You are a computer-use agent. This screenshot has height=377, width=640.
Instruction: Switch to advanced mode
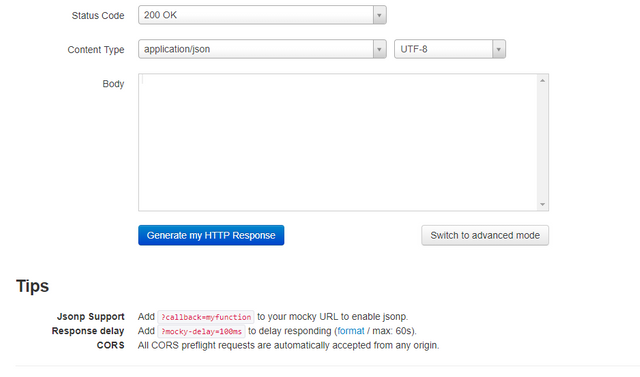click(x=485, y=235)
